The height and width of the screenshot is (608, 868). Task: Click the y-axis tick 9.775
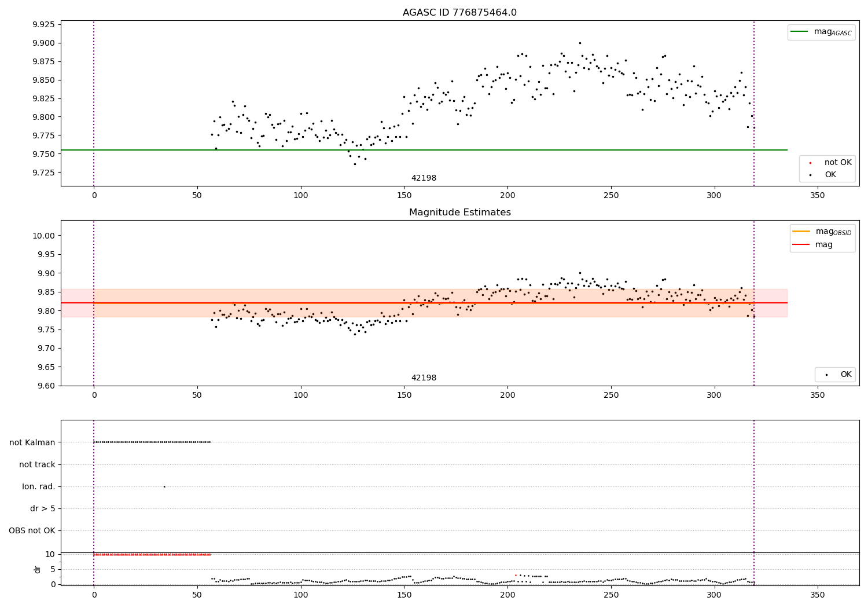[x=43, y=135]
